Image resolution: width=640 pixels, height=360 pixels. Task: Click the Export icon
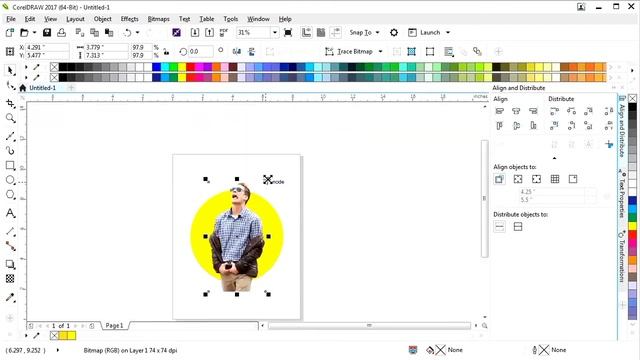(209, 33)
